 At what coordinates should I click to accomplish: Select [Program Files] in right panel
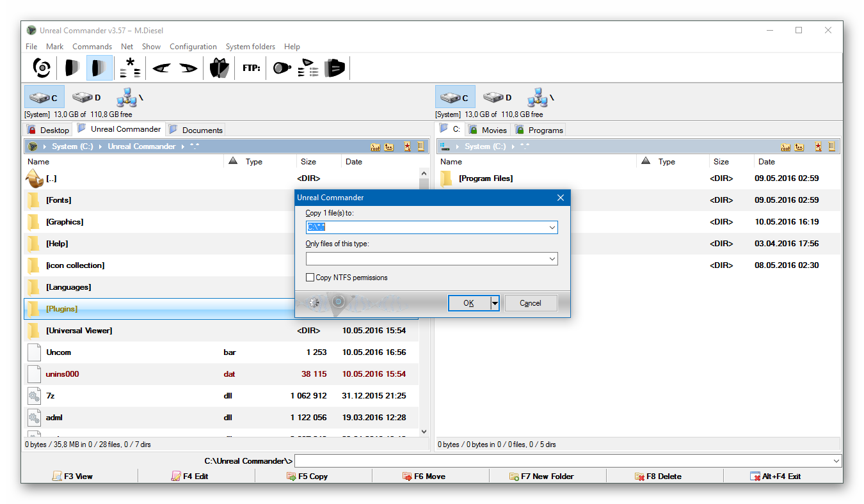[637, 178]
